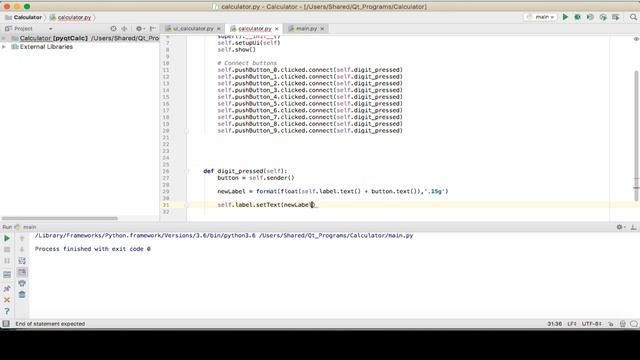Close the Run tab with red X
The width and height of the screenshot is (640, 360).
click(x=7, y=300)
